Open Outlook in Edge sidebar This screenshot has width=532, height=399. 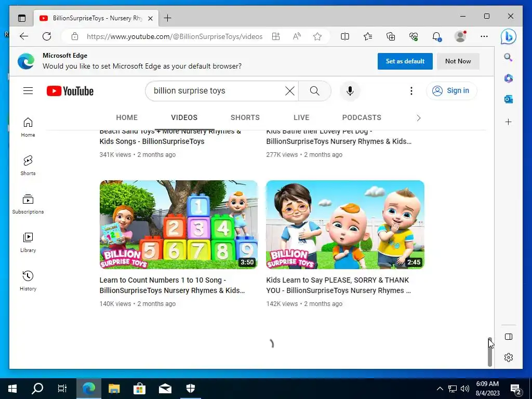(508, 99)
